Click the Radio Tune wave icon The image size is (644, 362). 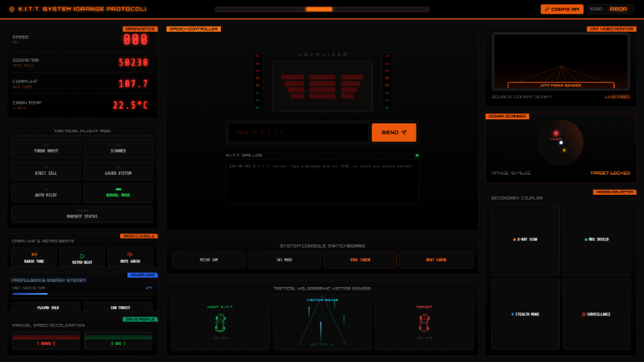34,255
